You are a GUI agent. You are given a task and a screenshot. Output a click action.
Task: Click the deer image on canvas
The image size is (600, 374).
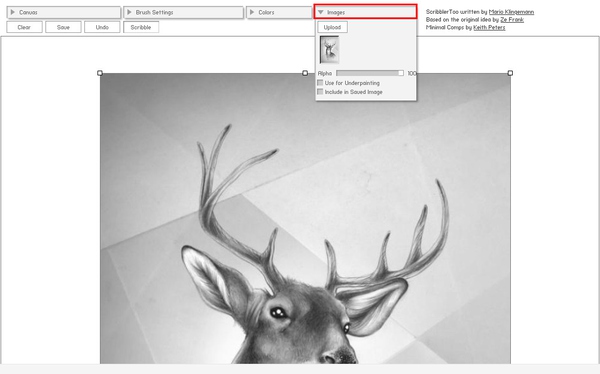(x=305, y=218)
